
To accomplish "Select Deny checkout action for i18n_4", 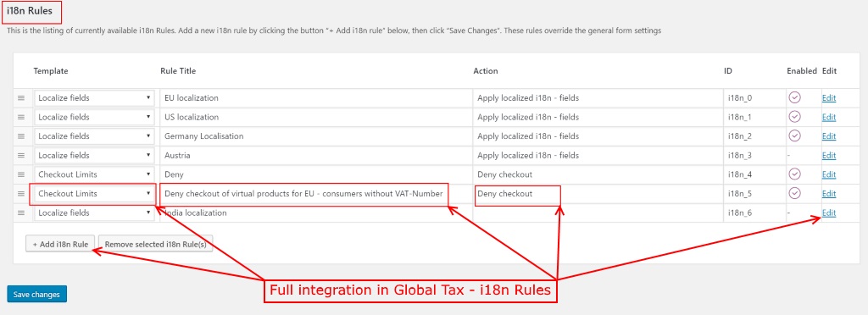I will (x=598, y=174).
